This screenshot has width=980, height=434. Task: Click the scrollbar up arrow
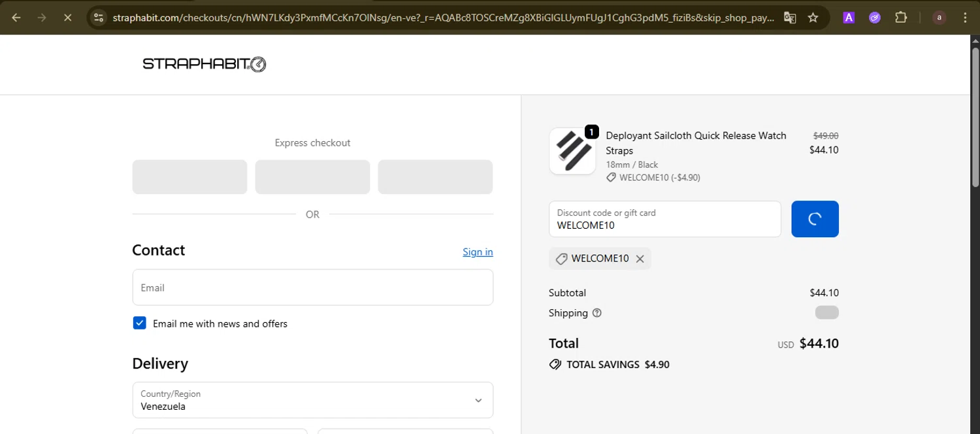(x=975, y=40)
